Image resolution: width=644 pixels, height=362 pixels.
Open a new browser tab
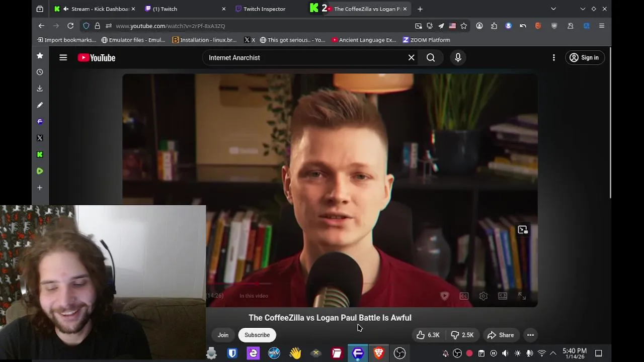pyautogui.click(x=420, y=9)
